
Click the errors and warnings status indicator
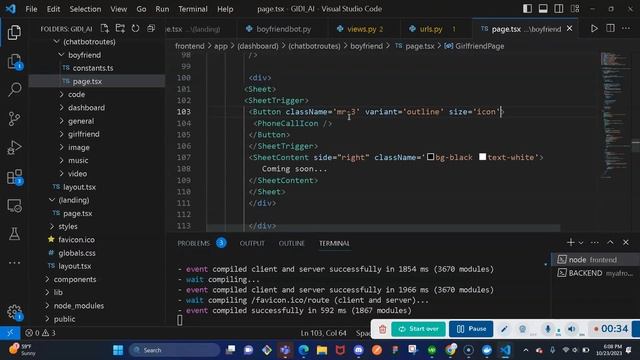(40, 333)
